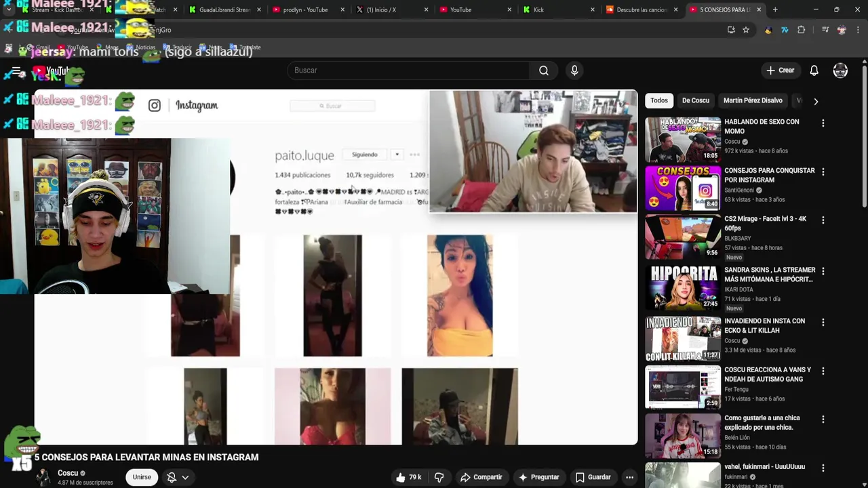The image size is (868, 488).
Task: Click the Unirse membership button
Action: coord(142,477)
